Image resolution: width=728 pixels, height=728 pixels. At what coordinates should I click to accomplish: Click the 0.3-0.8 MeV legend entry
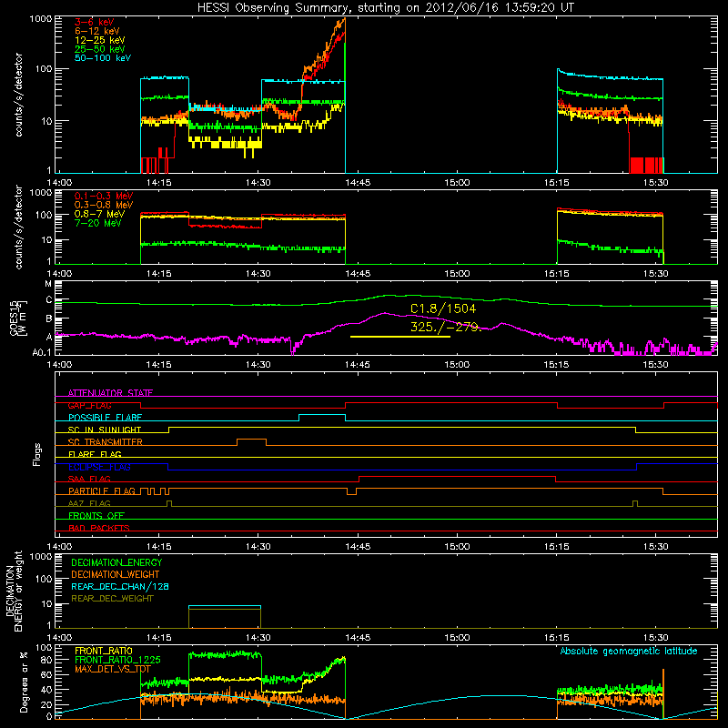tap(104, 206)
